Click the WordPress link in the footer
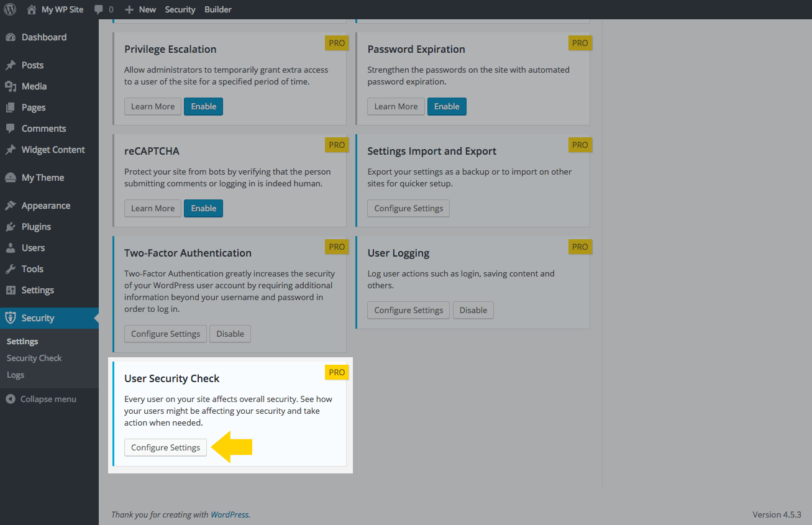The width and height of the screenshot is (812, 525). pyautogui.click(x=229, y=514)
